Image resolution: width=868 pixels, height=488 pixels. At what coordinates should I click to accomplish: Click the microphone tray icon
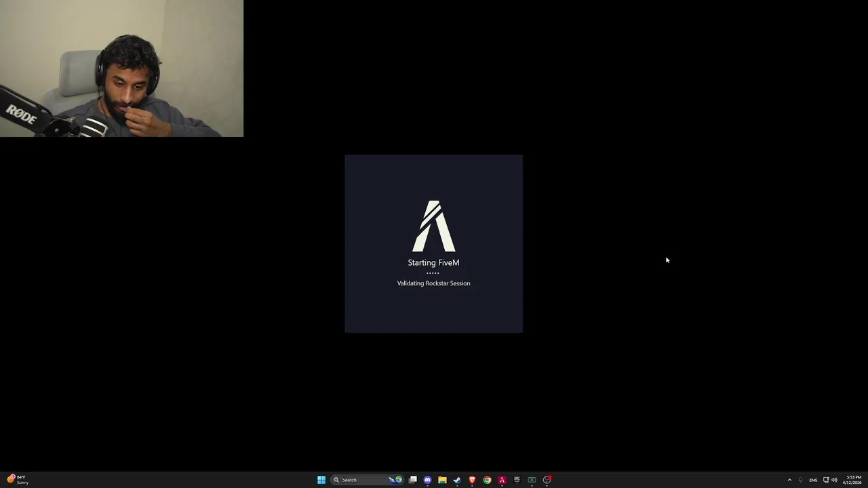(800, 480)
